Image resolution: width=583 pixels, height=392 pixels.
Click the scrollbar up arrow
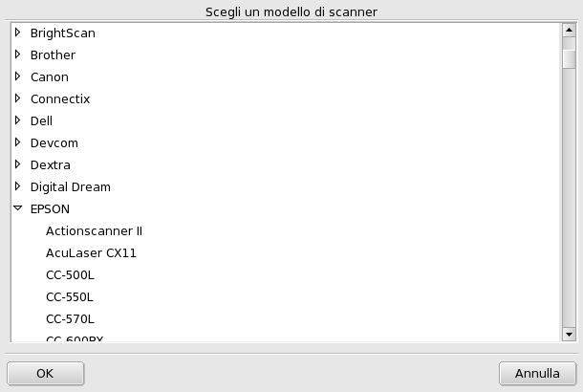coord(569,30)
